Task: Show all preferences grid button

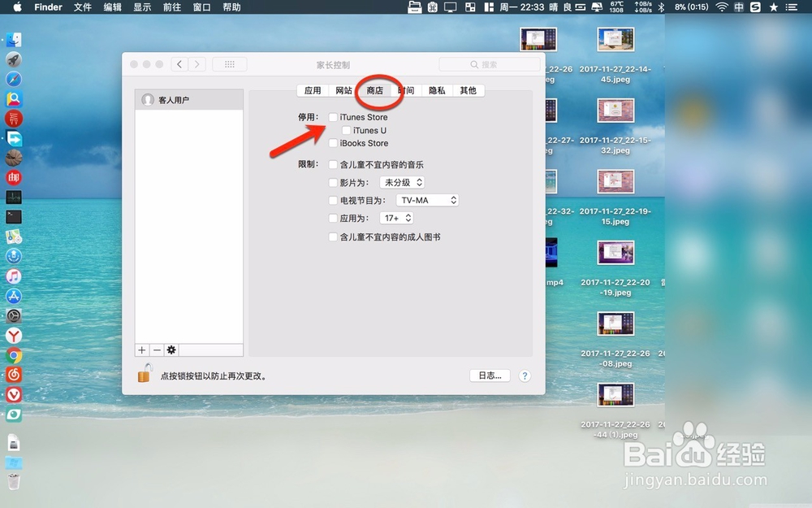Action: point(230,64)
